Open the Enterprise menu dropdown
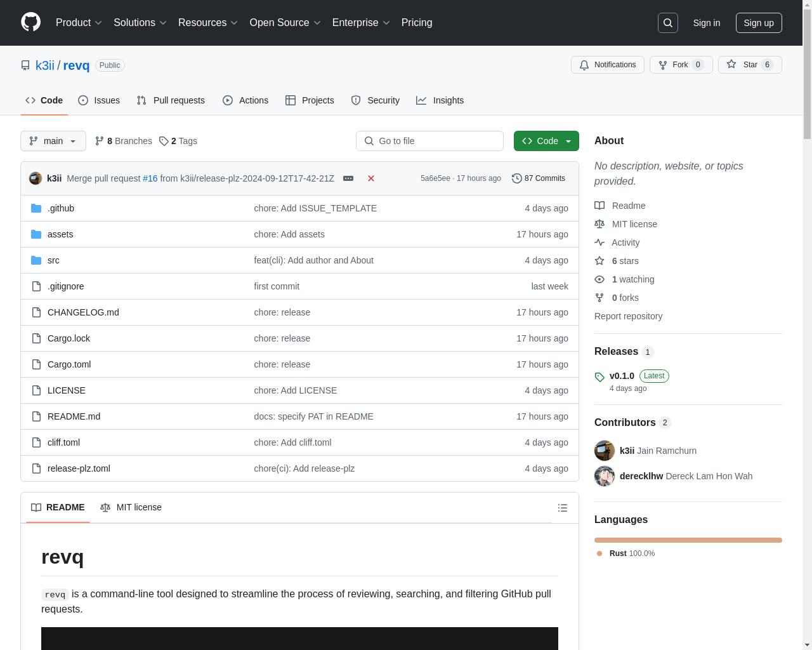812x650 pixels. [361, 22]
